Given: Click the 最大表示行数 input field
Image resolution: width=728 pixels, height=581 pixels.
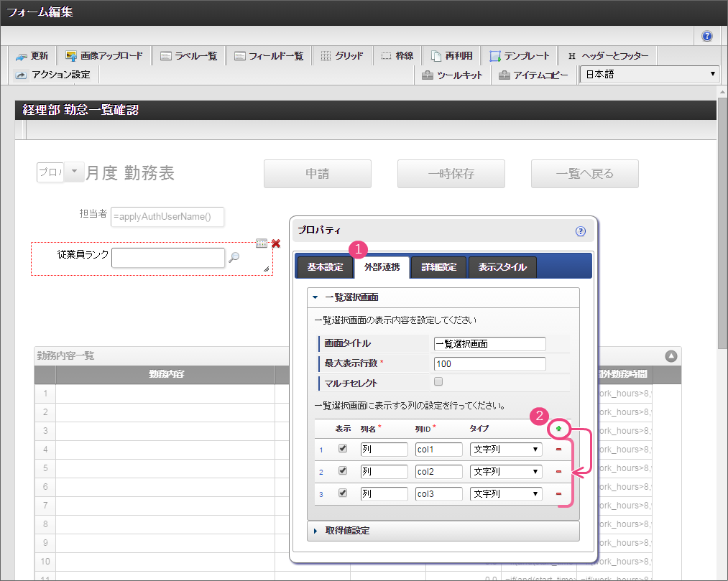Looking at the screenshot, I should pyautogui.click(x=489, y=363).
